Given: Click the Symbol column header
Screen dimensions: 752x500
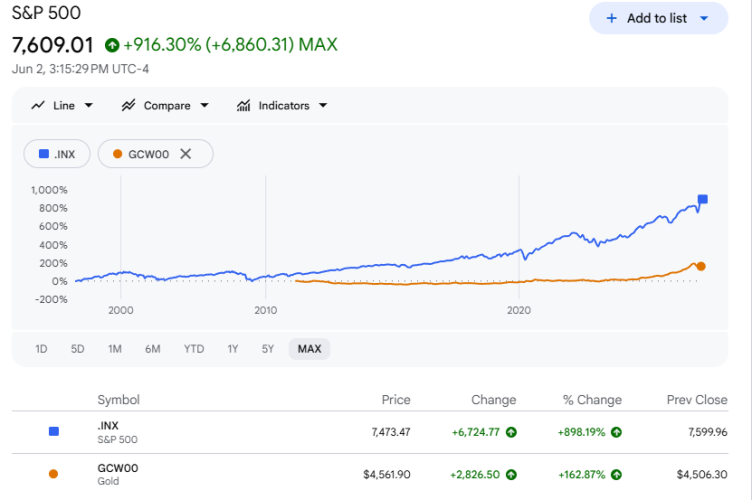Looking at the screenshot, I should coord(118,400).
